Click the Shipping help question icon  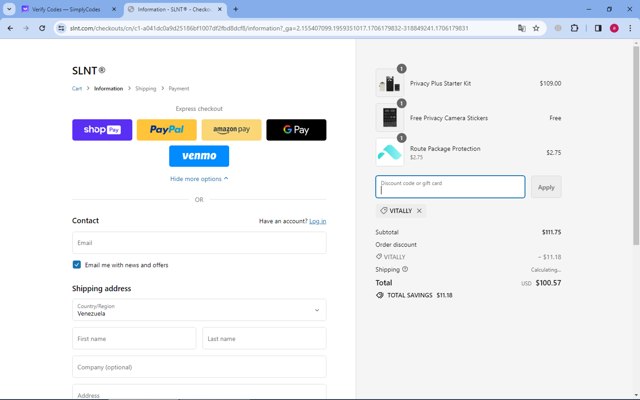pyautogui.click(x=405, y=269)
